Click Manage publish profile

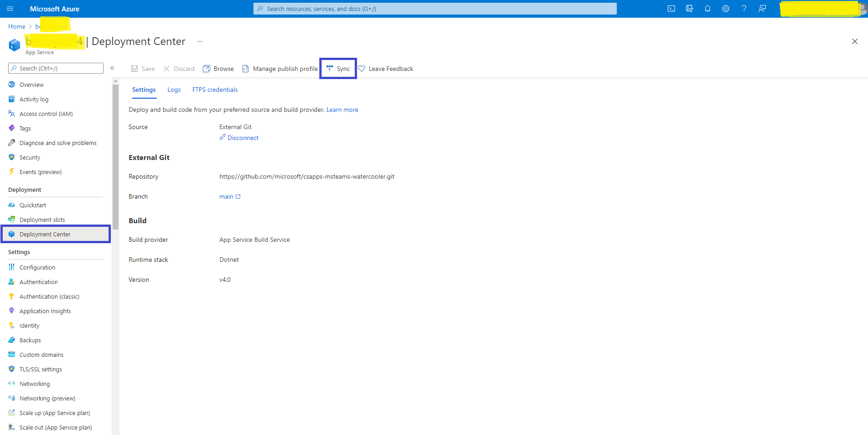pos(280,69)
